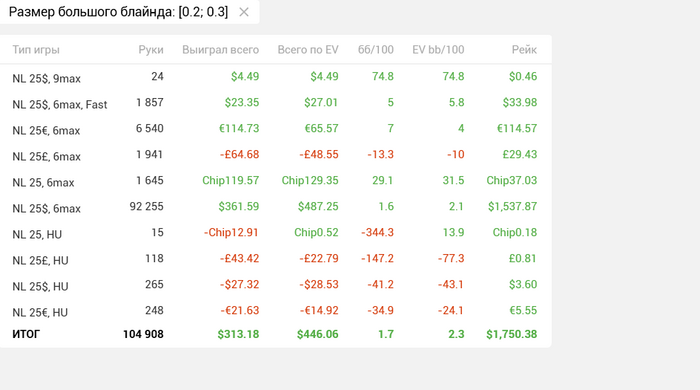
Task: Select the 'NL 25€, HU' row
Action: pos(275,310)
